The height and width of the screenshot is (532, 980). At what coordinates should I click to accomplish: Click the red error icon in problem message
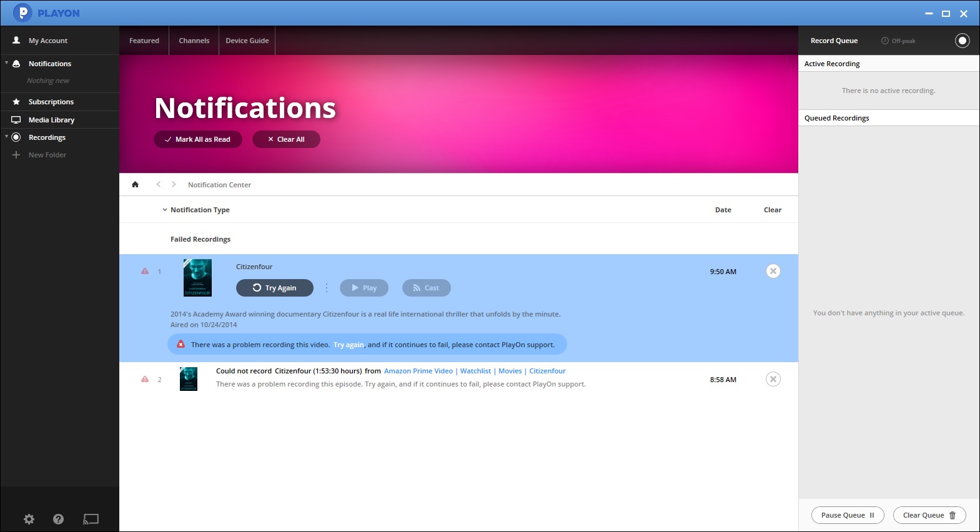pos(181,344)
